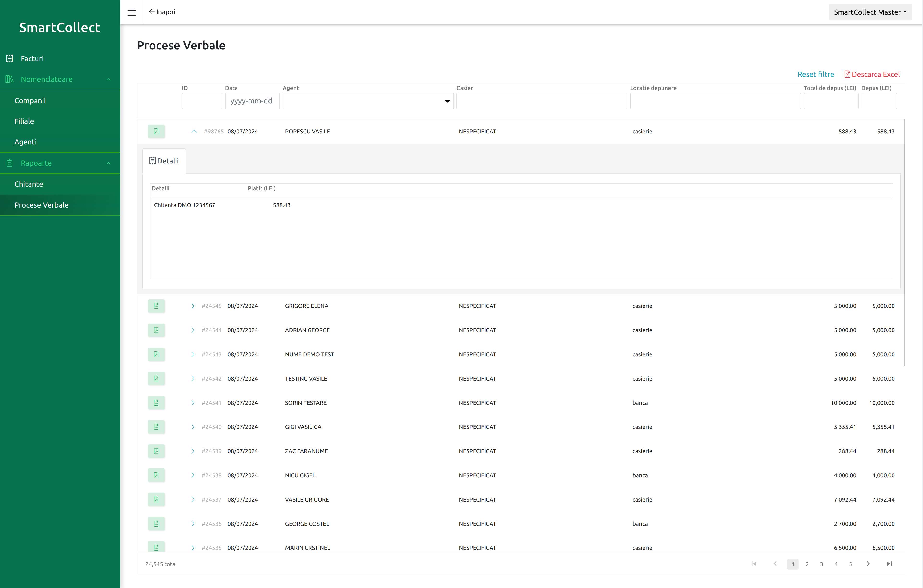Open PDF icon for NICU GIGEL row

(156, 475)
